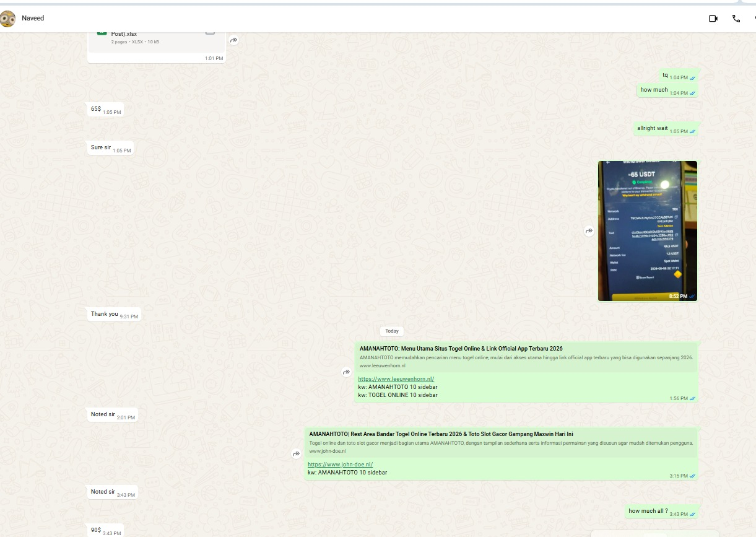
Task: Click 'kw: AMANAHTOTO 10 sidebar' under john-doe link
Action: pyautogui.click(x=347, y=473)
